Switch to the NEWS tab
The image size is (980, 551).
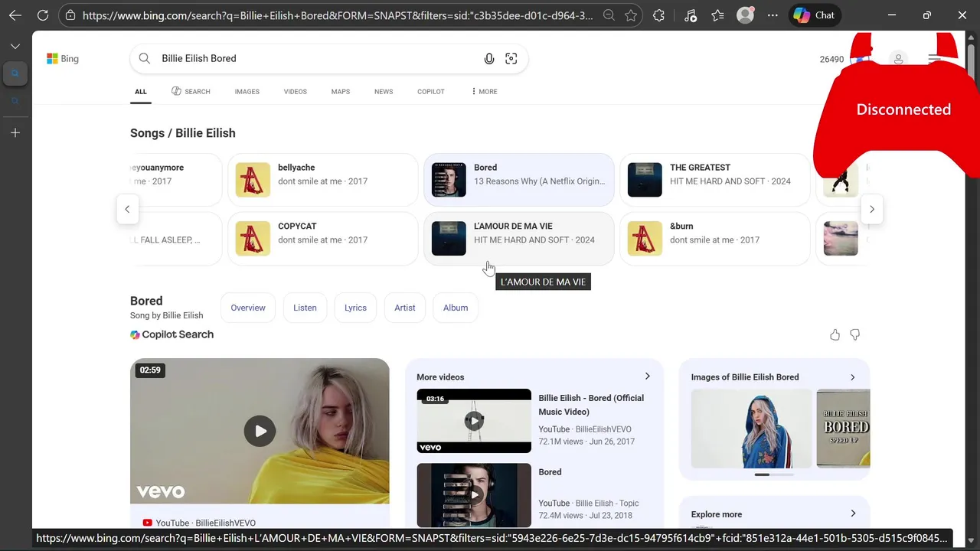[x=384, y=92]
